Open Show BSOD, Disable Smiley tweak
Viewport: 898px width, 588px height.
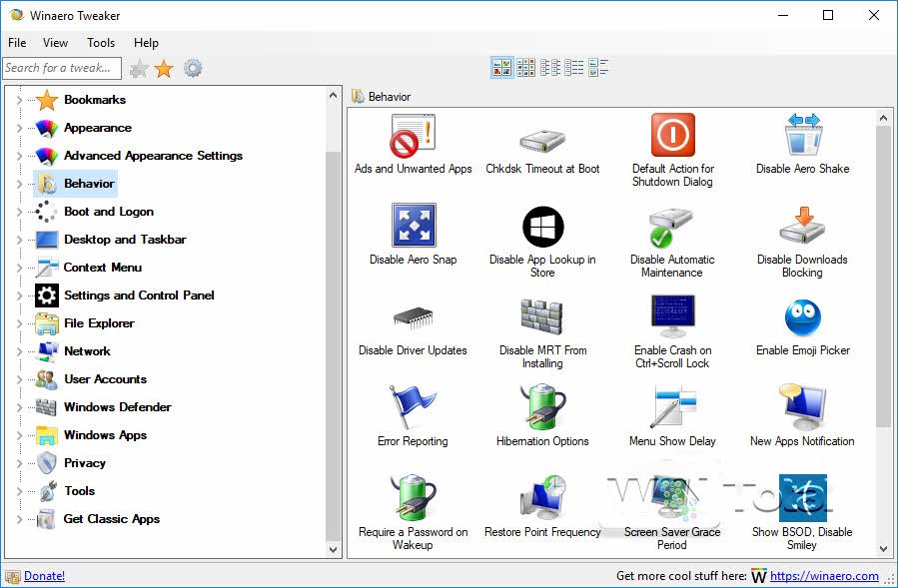(x=802, y=513)
